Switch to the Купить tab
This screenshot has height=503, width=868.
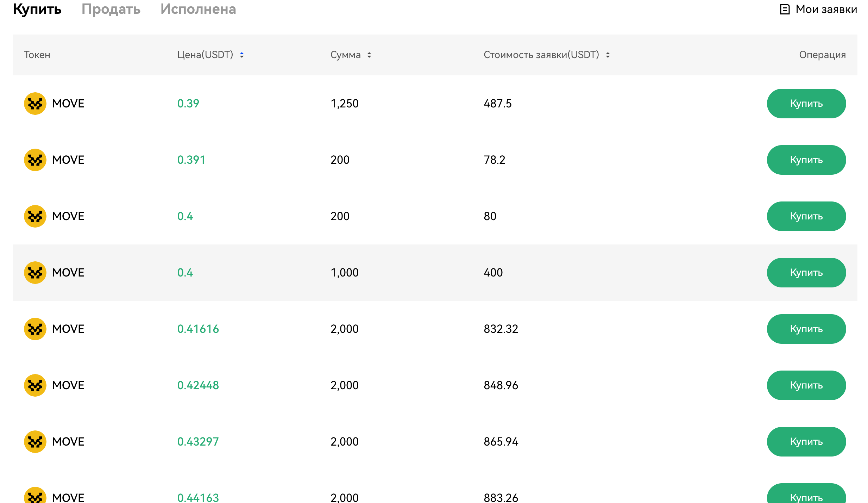(x=37, y=9)
